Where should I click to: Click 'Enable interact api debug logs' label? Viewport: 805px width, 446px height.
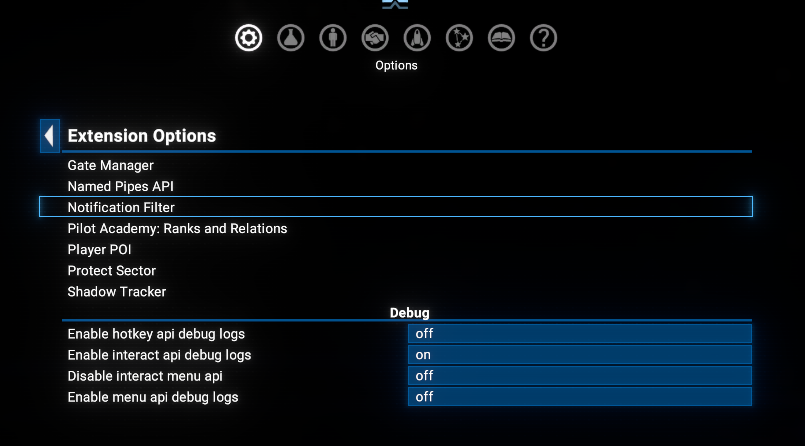point(159,355)
